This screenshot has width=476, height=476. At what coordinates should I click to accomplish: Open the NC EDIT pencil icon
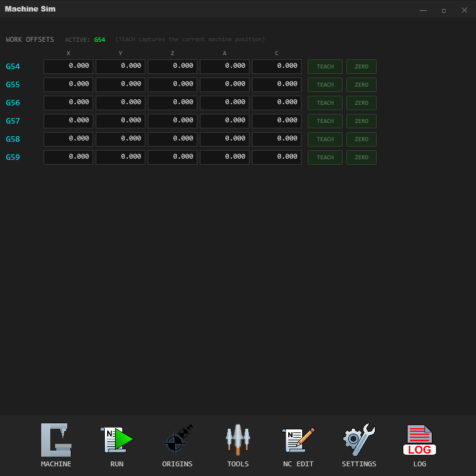(299, 440)
